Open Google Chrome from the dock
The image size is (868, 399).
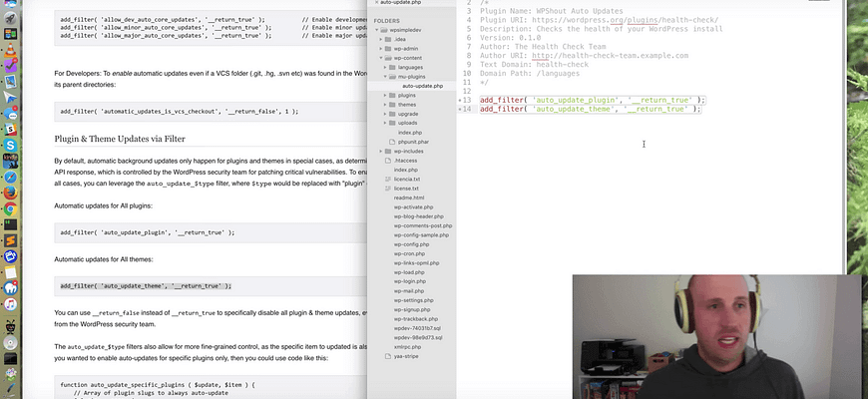point(11,209)
